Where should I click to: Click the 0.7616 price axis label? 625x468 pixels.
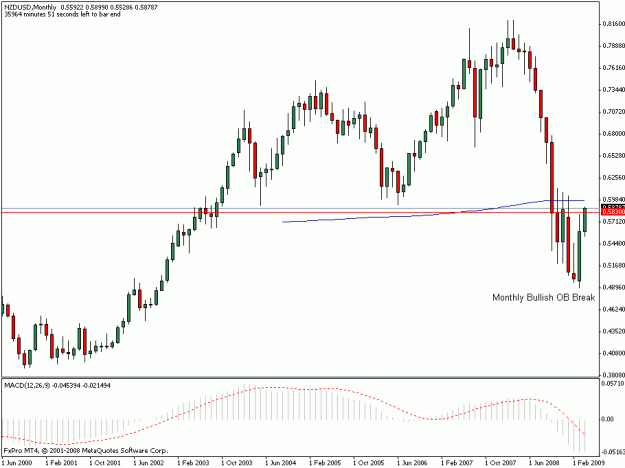(613, 68)
